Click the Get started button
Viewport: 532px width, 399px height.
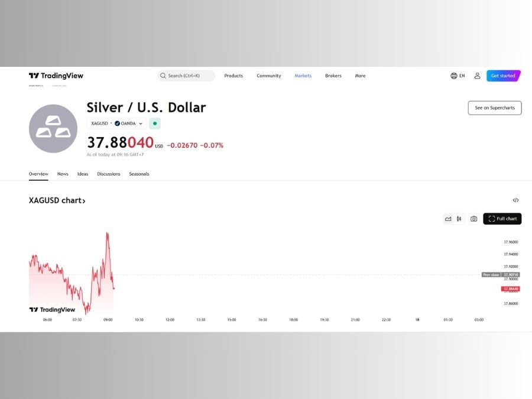tap(504, 76)
